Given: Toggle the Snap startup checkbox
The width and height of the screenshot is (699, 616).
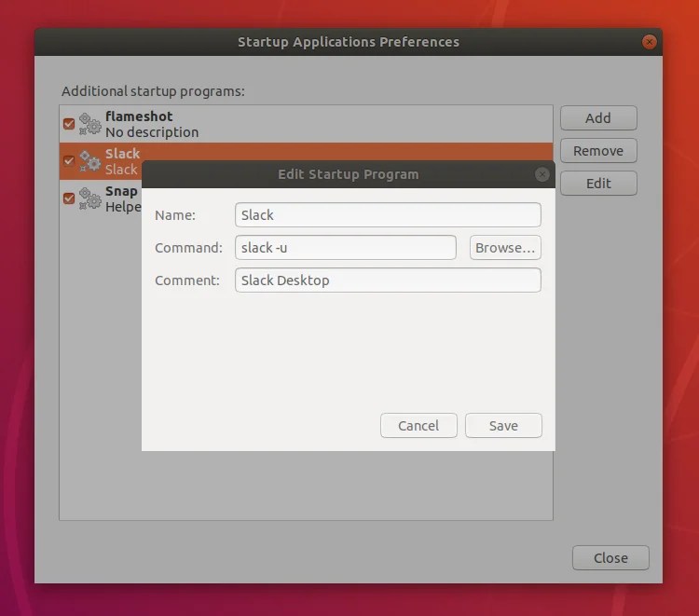Looking at the screenshot, I should click(69, 198).
